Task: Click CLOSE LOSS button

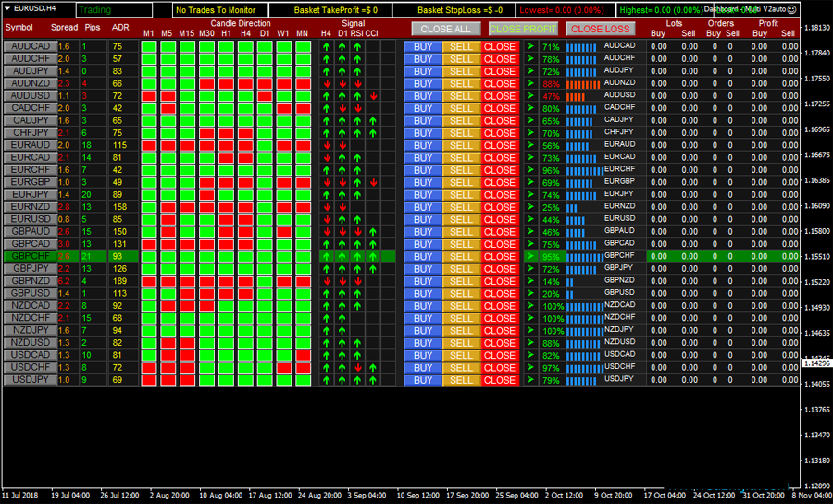Action: (600, 29)
